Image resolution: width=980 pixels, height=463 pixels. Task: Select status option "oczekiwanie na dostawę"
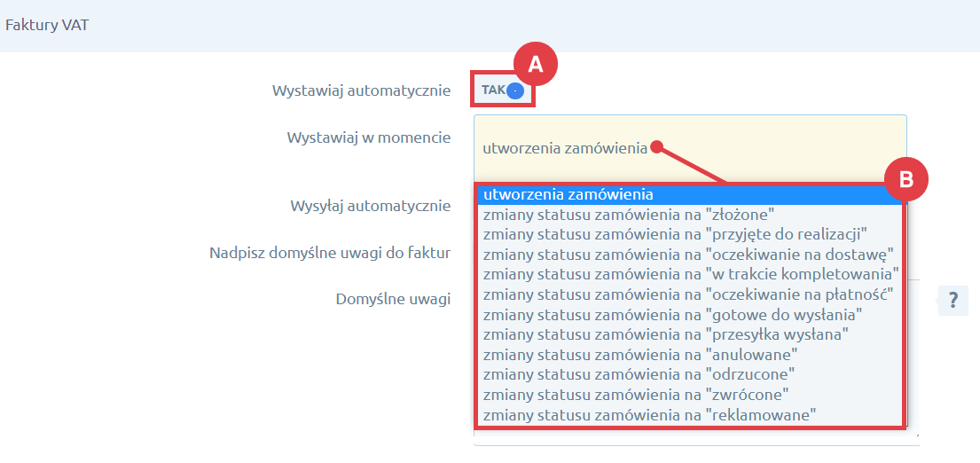689,254
